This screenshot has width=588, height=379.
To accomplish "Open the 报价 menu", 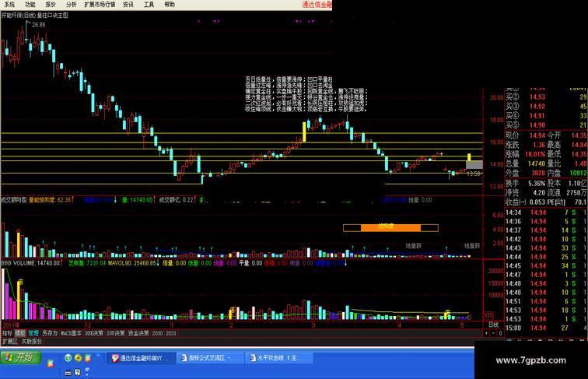I will click(x=51, y=5).
